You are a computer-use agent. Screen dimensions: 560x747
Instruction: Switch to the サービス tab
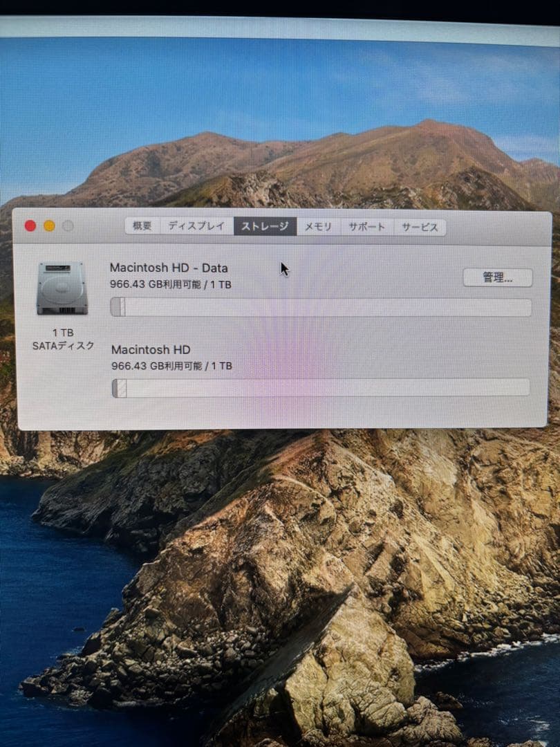click(419, 227)
